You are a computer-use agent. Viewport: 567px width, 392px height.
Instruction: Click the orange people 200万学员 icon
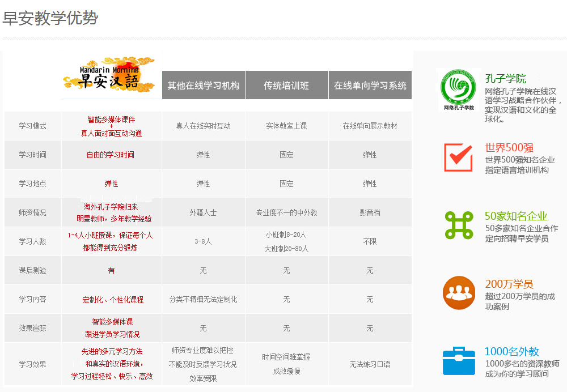[x=459, y=293]
